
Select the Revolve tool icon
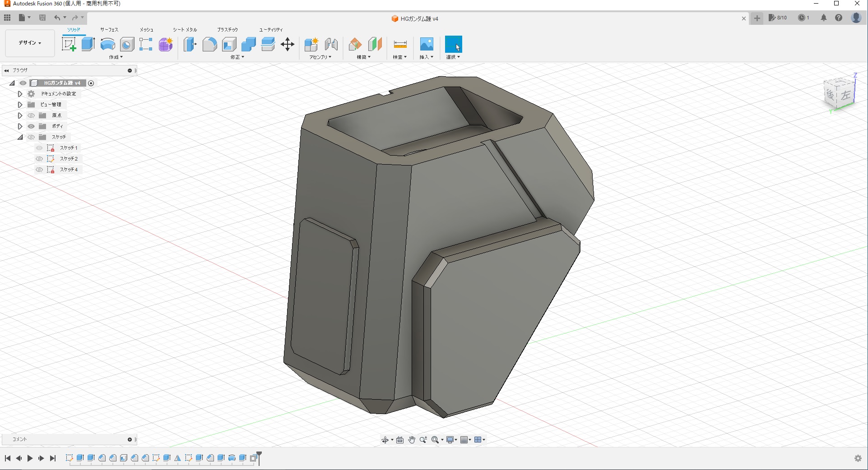coord(107,44)
